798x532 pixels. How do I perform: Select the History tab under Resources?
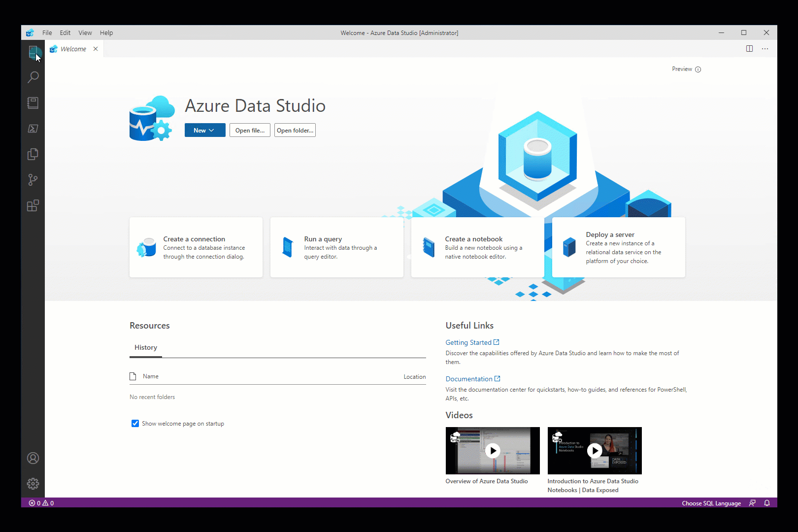146,348
